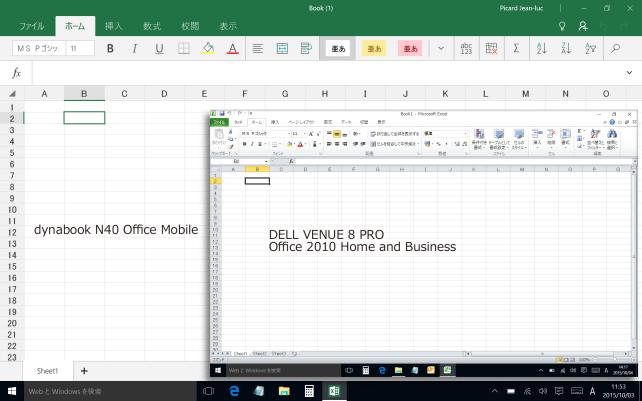The image size is (642, 401).
Task: Open File Explorer from the outer taskbar
Action: coord(284,391)
